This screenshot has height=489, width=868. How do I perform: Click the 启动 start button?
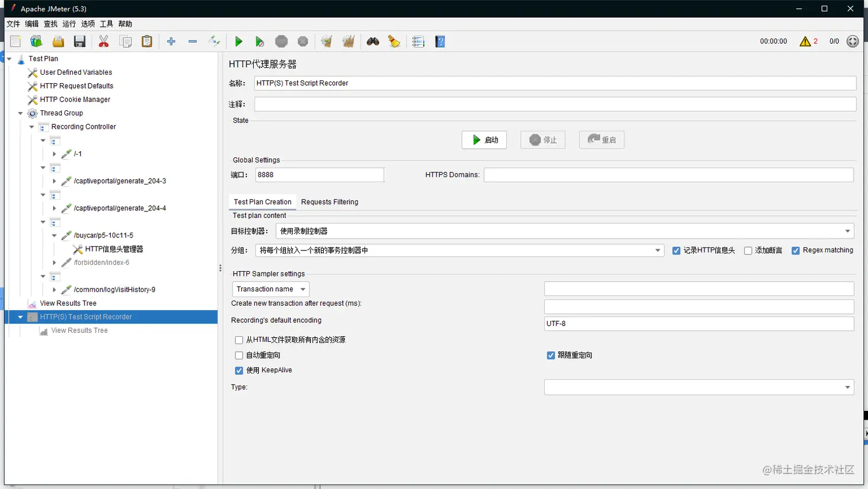(x=484, y=140)
